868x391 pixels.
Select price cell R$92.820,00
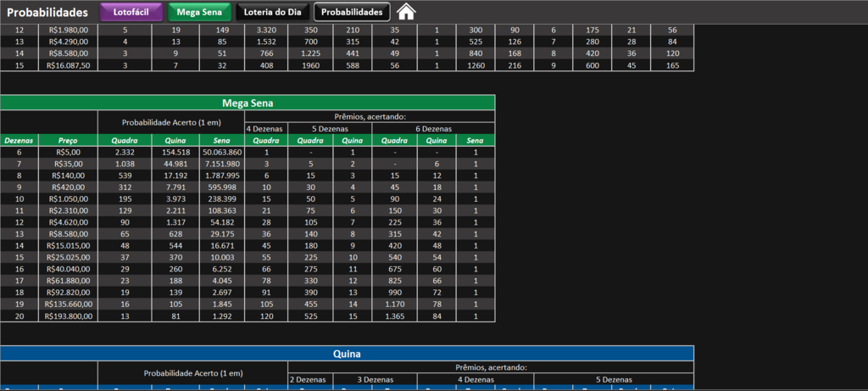[69, 293]
